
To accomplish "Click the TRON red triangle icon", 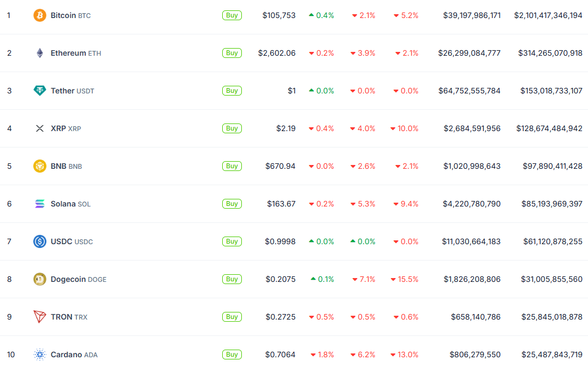I will point(40,317).
